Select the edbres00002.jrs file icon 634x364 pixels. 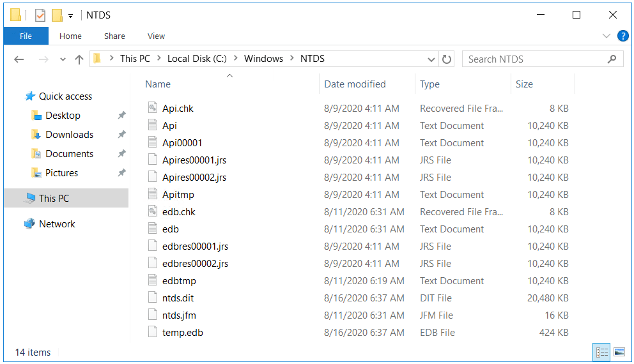153,263
